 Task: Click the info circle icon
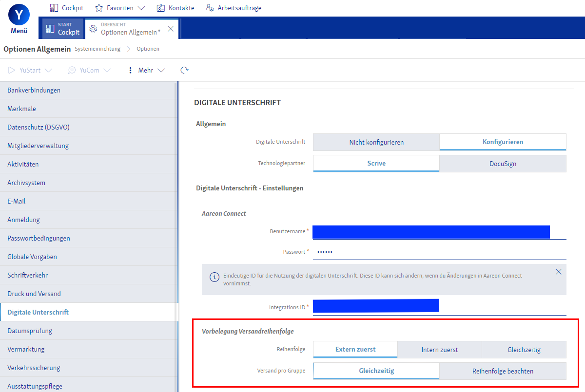214,277
